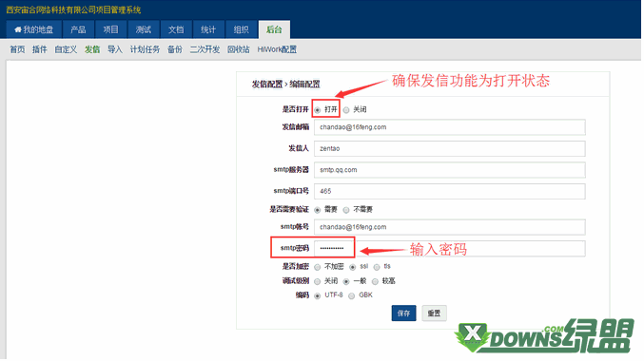Click the smtp密码 password field
Screen dimensions: 644x361
pos(450,249)
